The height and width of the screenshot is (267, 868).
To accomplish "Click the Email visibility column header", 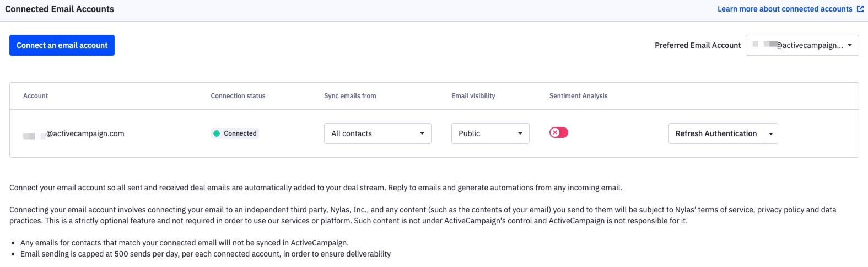I will point(473,96).
